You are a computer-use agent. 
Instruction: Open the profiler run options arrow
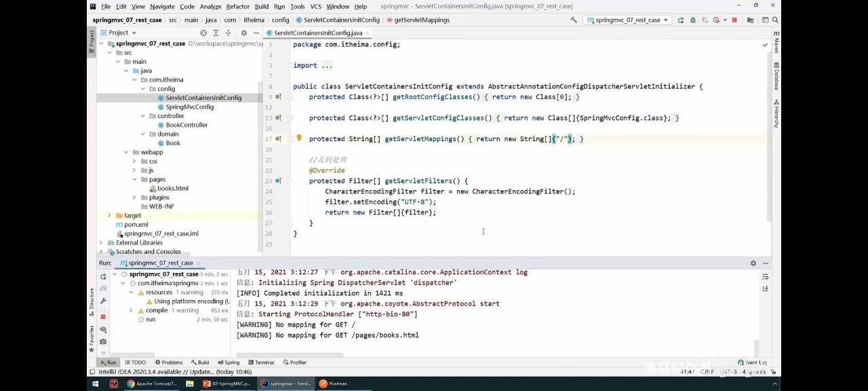click(x=725, y=20)
